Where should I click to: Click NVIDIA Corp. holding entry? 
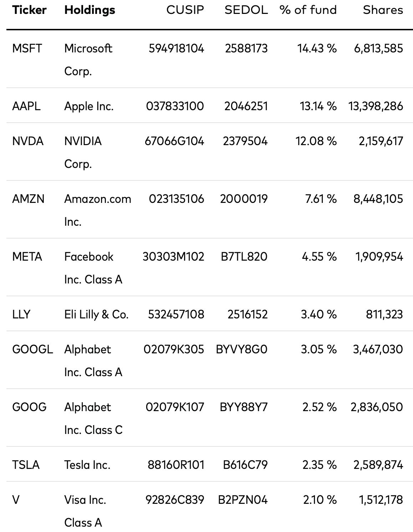(x=83, y=152)
